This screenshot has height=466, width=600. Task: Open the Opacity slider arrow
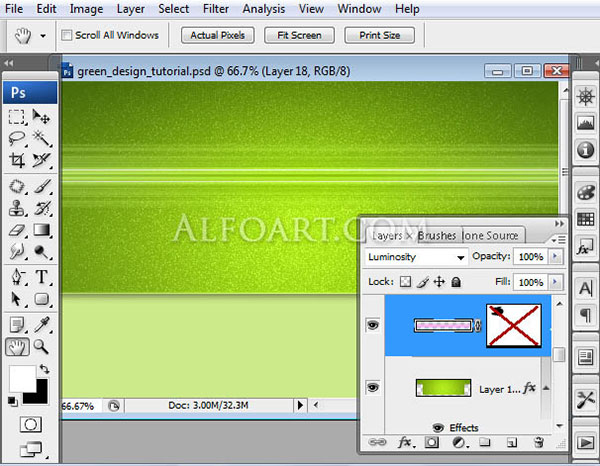[556, 256]
